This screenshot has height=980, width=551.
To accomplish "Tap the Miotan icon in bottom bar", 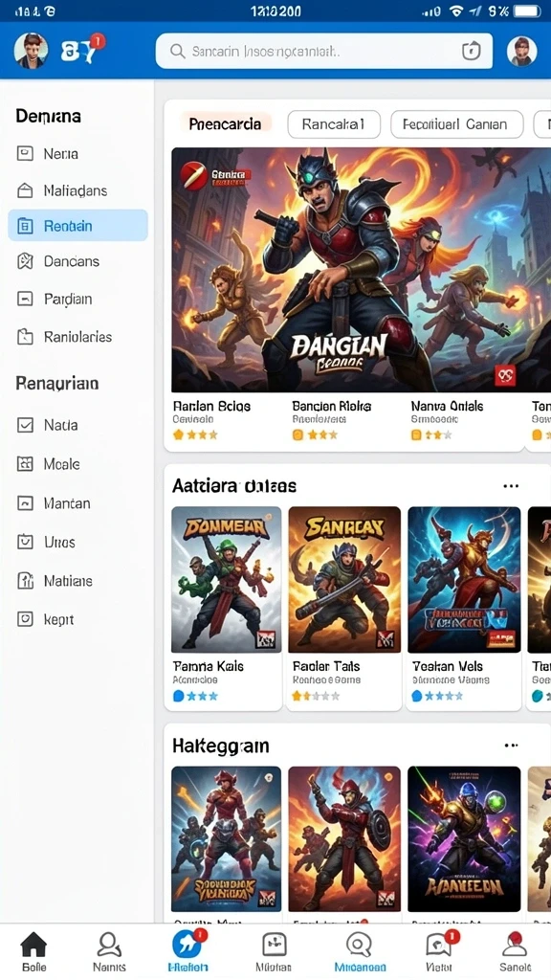I will point(274,944).
